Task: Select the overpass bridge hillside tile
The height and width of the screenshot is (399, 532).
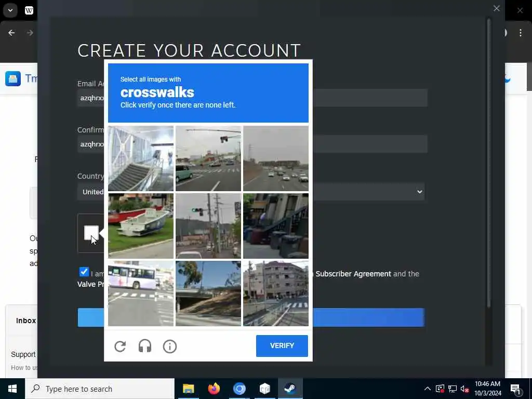Action: 208,294
